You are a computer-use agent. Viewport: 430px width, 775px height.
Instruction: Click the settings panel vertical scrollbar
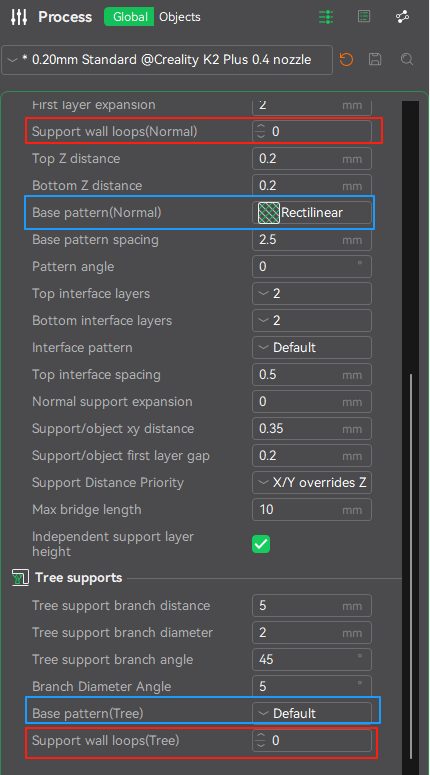tap(411, 567)
